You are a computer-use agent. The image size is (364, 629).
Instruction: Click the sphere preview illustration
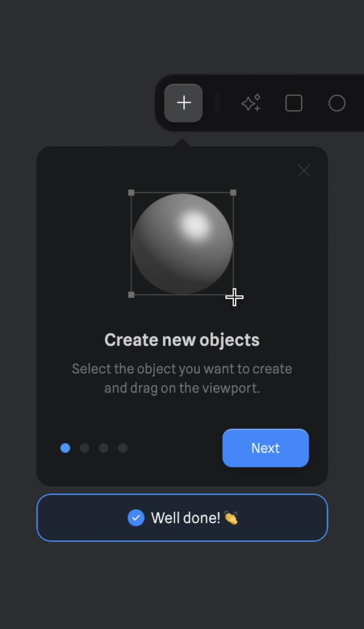coord(182,243)
